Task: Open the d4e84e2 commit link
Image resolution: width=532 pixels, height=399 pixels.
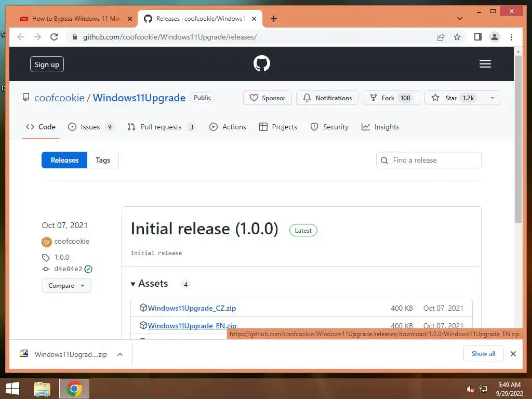Action: [68, 269]
